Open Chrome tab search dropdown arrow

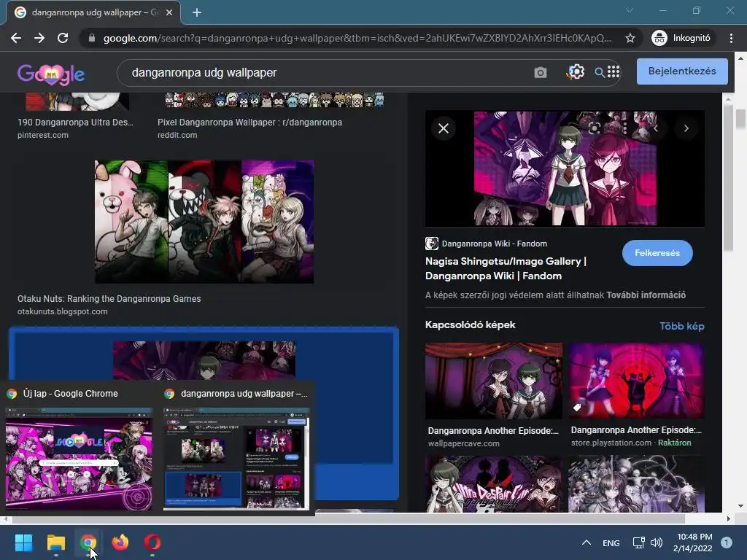pos(630,10)
